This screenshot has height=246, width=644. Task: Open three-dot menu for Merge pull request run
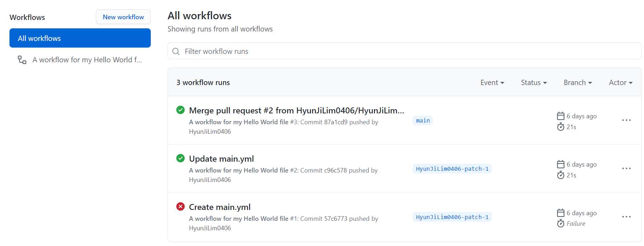click(627, 120)
